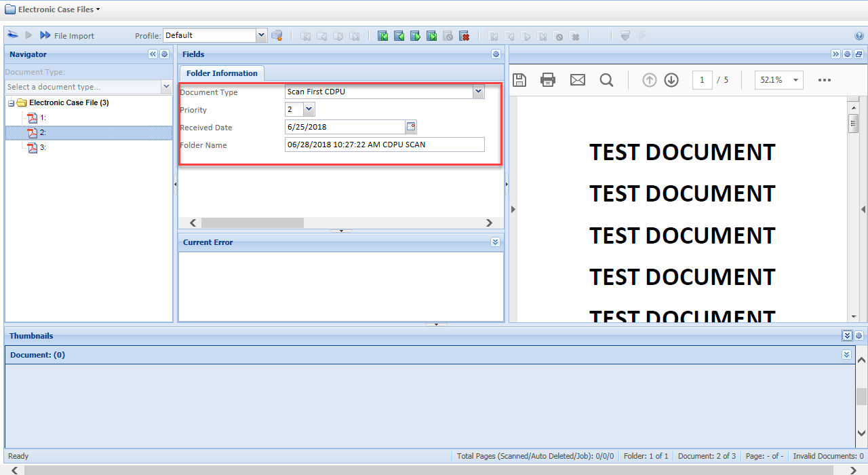Expand the Document Type field dropdown

pyautogui.click(x=478, y=92)
